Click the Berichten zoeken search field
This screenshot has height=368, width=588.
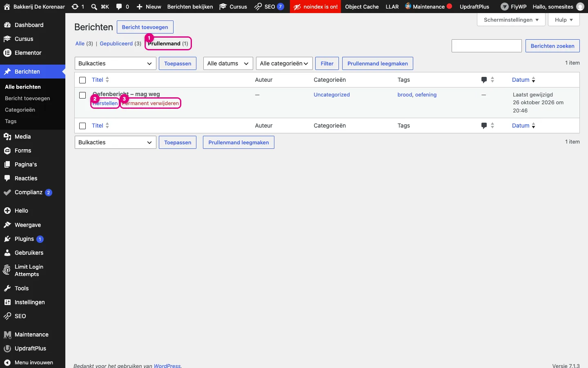coord(487,46)
